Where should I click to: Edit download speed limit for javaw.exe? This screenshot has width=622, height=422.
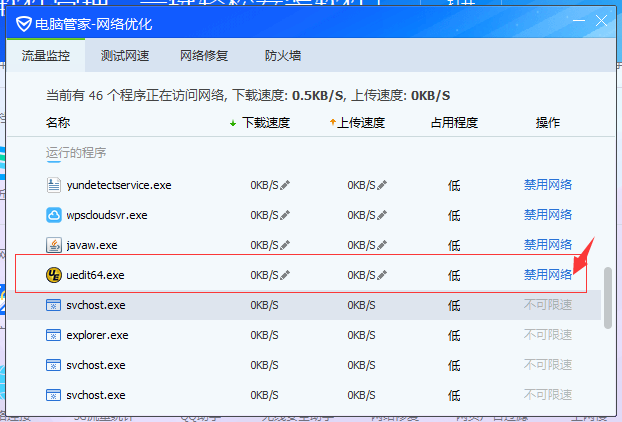coord(285,245)
